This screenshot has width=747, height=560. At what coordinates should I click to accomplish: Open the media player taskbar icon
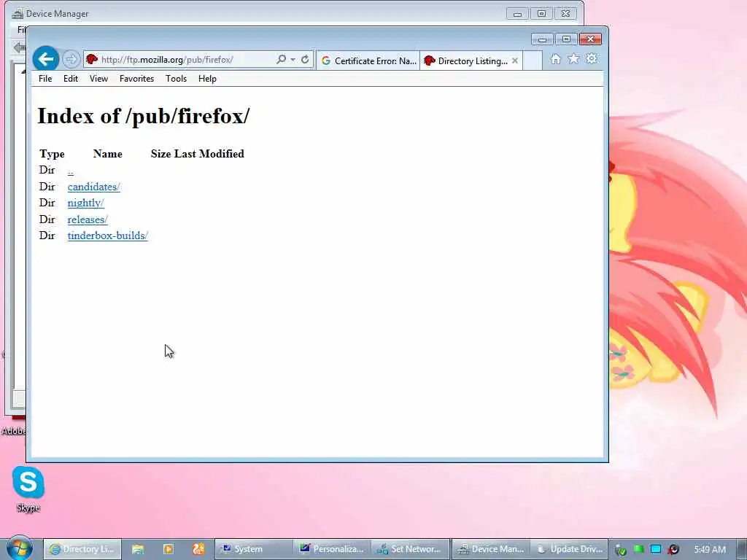pyautogui.click(x=169, y=549)
